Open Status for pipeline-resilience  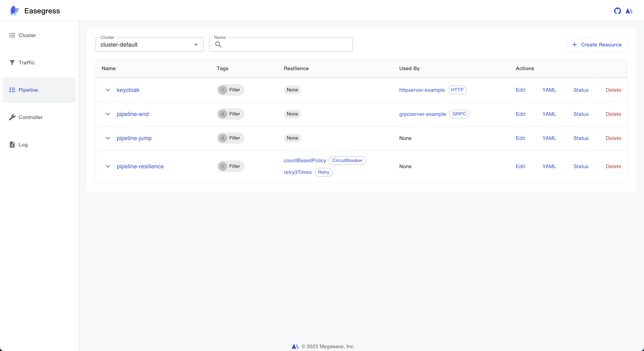point(581,166)
